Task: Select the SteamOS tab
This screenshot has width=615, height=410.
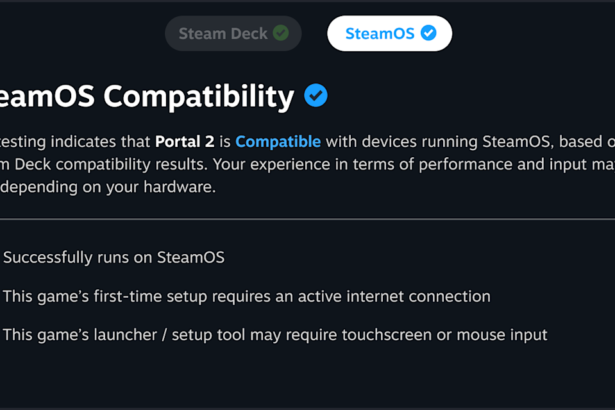Action: point(389,33)
